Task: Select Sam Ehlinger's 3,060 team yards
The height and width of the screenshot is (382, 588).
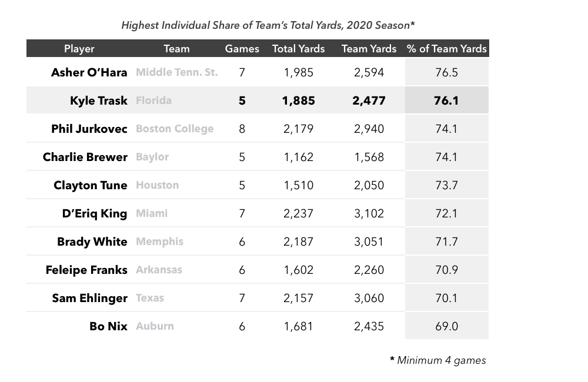Action: pos(369,298)
